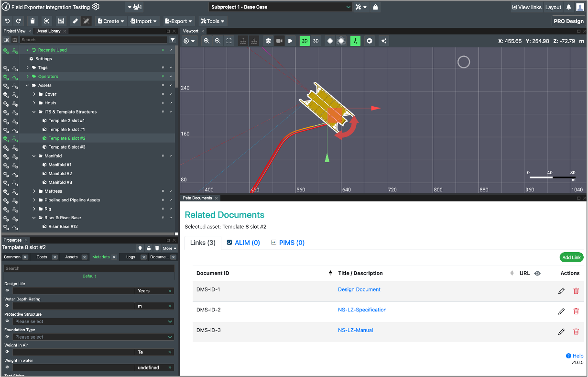Fit the viewport to extents
The height and width of the screenshot is (377, 588).
pos(229,41)
